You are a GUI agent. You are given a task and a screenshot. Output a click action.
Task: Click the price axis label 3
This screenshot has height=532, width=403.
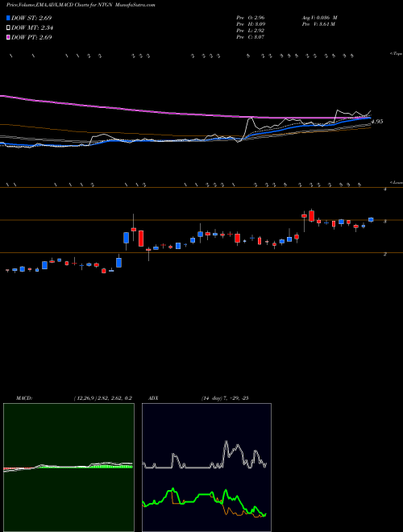pyautogui.click(x=384, y=222)
